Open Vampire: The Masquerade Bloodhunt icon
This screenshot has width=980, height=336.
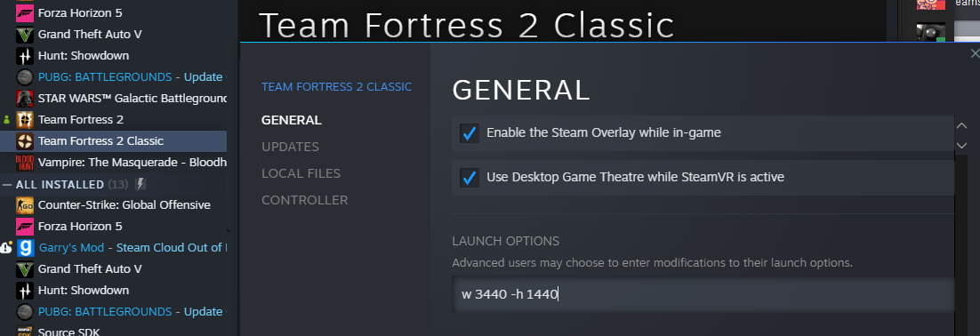(x=24, y=163)
